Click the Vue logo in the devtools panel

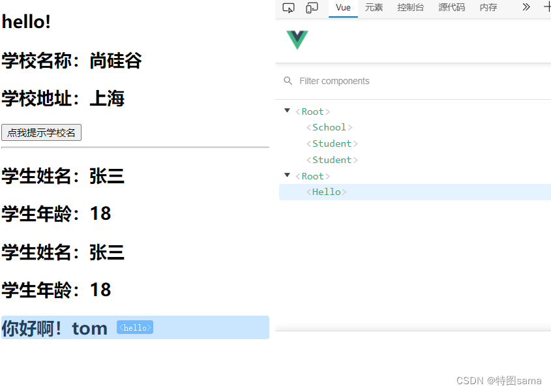tap(297, 40)
